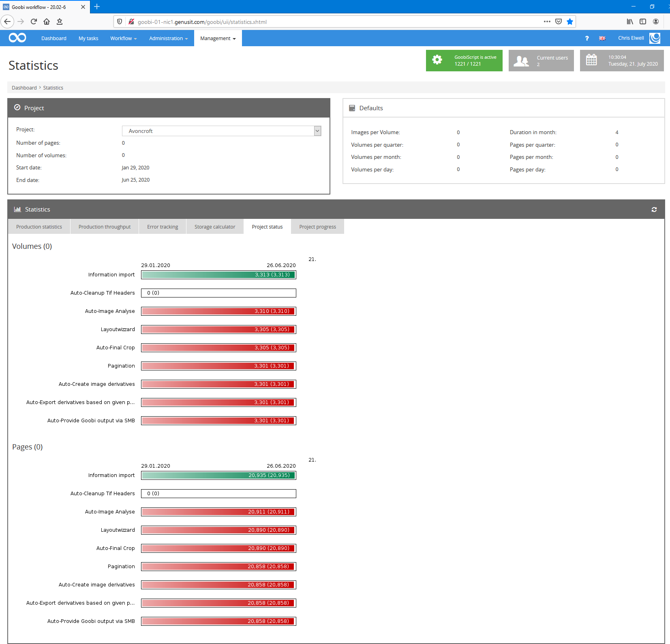Click the Statistics breadcrumb link

click(x=53, y=88)
